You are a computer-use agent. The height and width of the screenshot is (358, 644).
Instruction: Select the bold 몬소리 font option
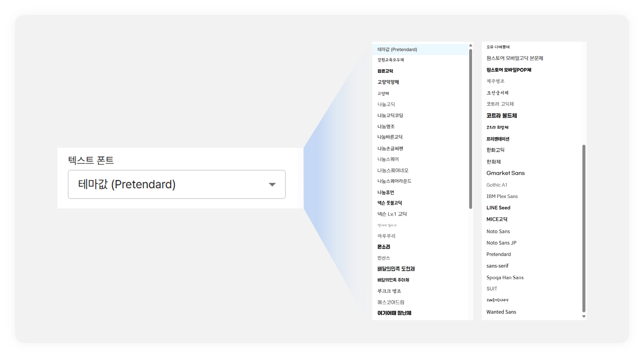coord(384,247)
